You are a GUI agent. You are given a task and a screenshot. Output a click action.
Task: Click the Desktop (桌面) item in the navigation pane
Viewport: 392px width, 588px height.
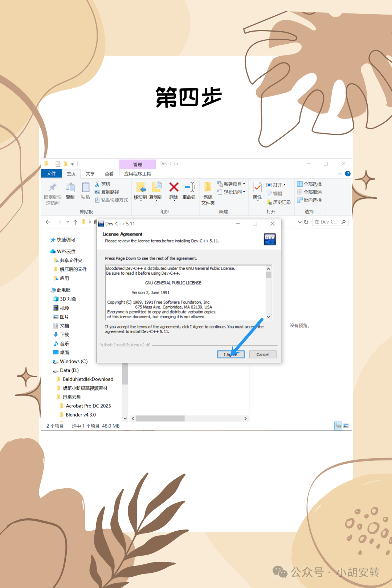61,353
